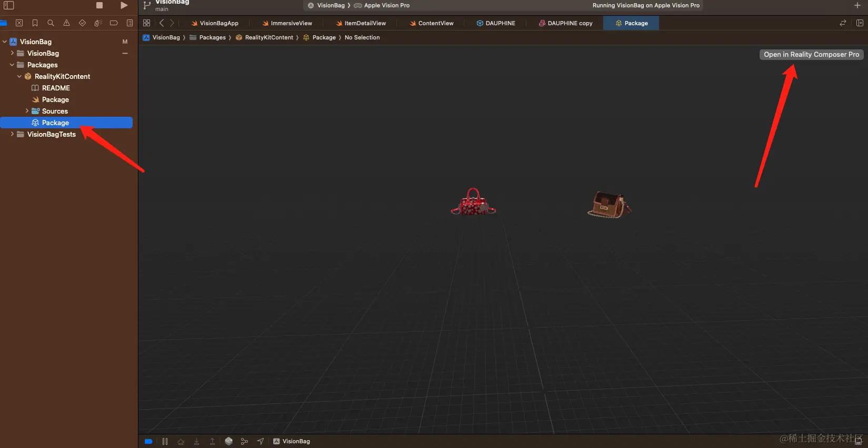Screen dimensions: 868x448
Task: Go back in editor history
Action: click(x=162, y=23)
